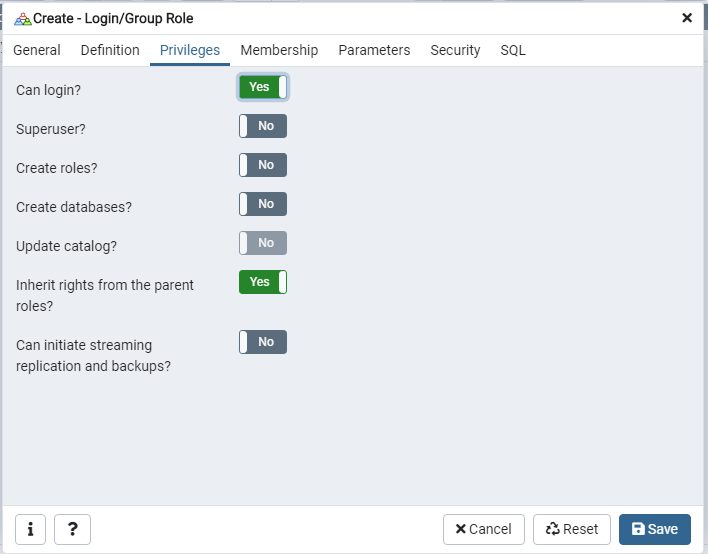Select the Parameters tab
Viewport: 708px width, 554px height.
(x=374, y=50)
